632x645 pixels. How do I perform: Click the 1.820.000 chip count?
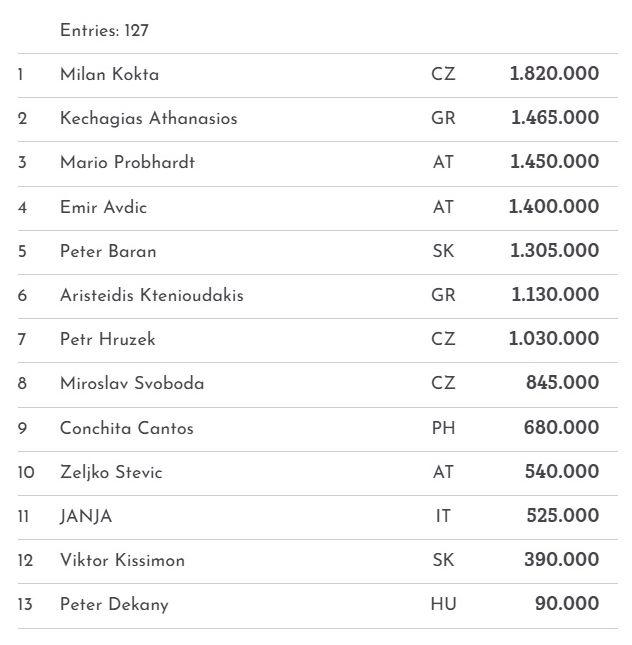pos(554,74)
